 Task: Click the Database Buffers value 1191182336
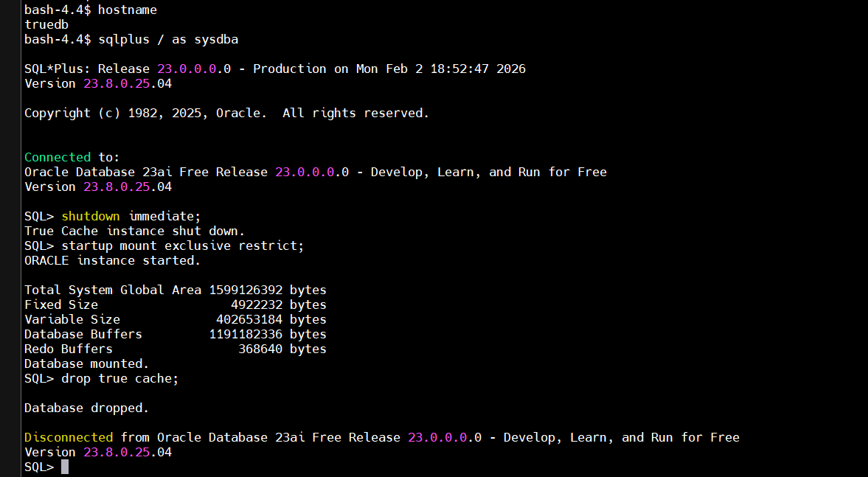pos(246,334)
